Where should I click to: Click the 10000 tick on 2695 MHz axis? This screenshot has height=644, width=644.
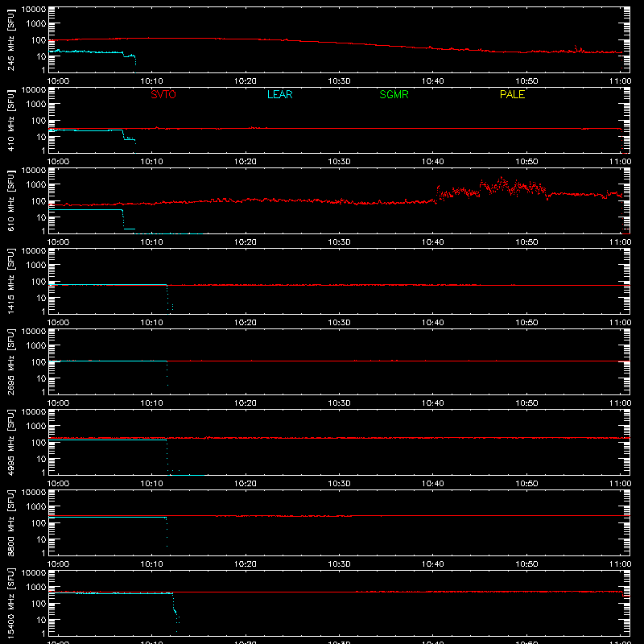[x=34, y=331]
